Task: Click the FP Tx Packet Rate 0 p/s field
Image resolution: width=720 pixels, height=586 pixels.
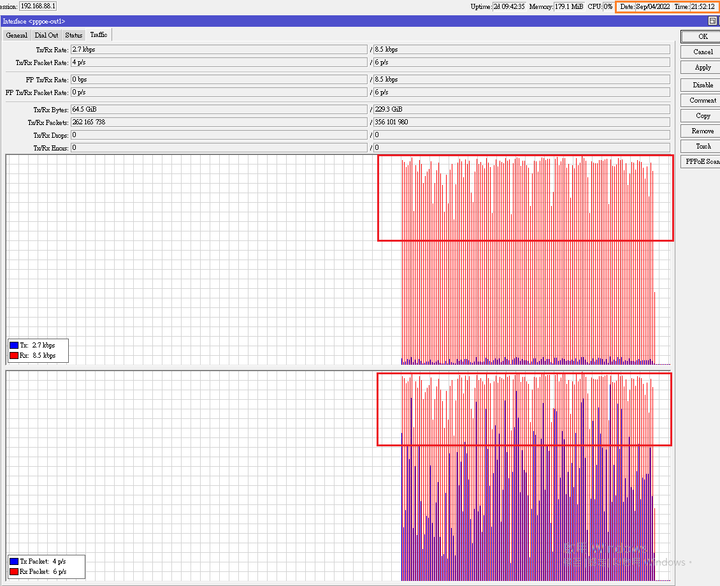Action: click(219, 92)
